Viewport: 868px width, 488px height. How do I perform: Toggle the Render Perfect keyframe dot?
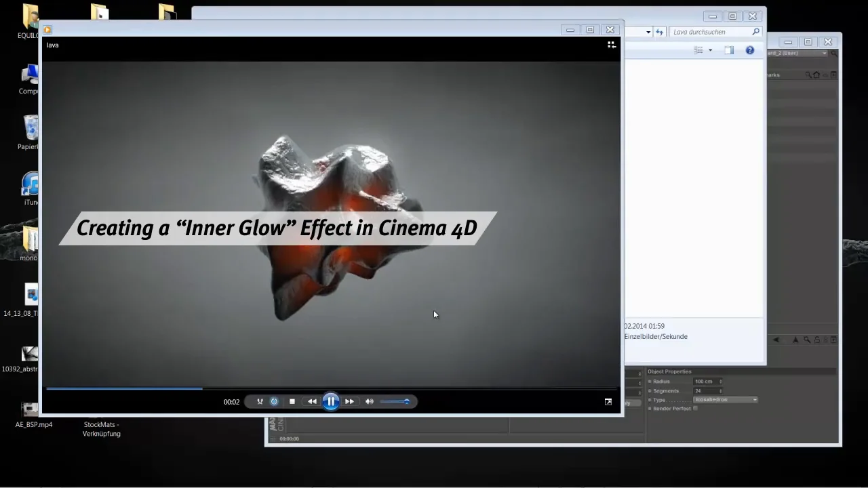[650, 409]
